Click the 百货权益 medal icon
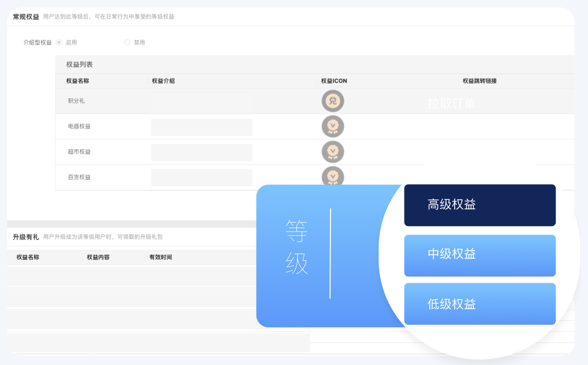This screenshot has height=365, width=588. click(x=333, y=176)
